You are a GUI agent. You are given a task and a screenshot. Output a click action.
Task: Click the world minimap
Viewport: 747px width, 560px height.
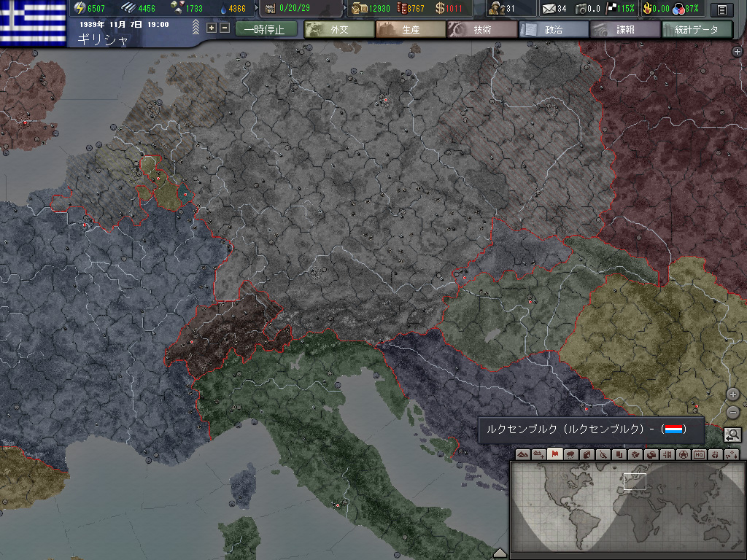[627, 507]
